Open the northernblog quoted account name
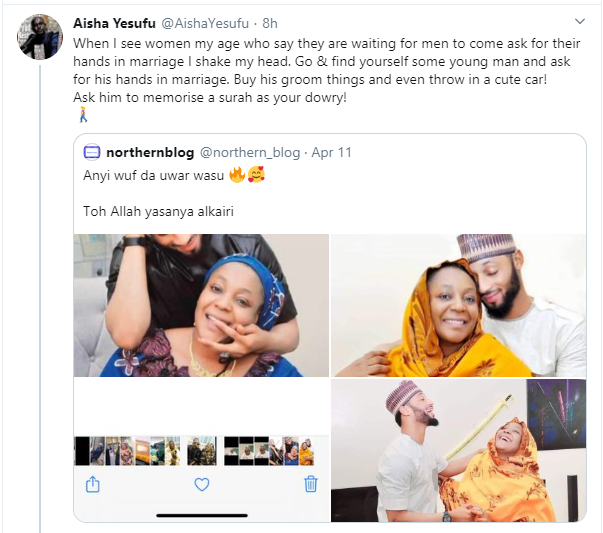The height and width of the screenshot is (533, 603). pos(150,153)
